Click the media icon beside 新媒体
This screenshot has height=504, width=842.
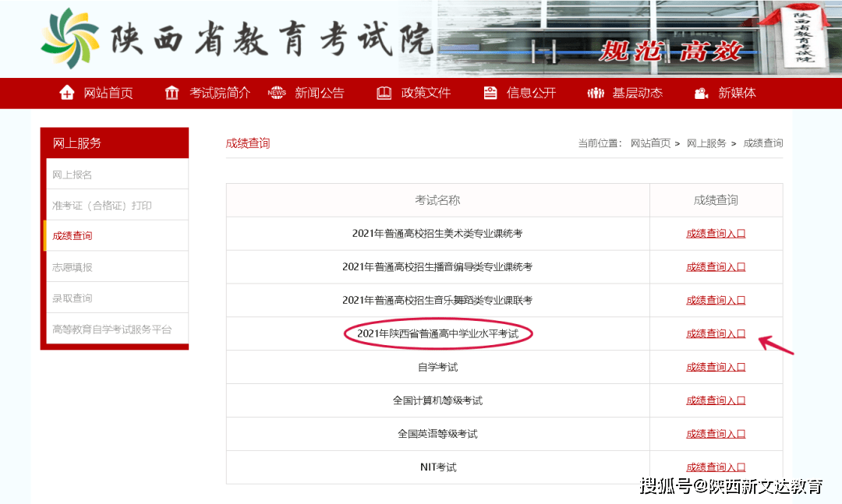coord(701,93)
